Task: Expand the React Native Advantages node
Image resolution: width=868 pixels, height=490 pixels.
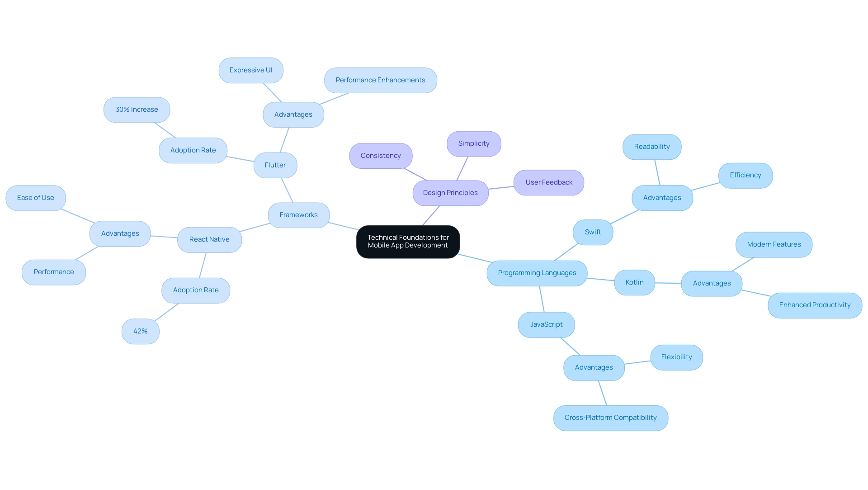Action: tap(119, 233)
